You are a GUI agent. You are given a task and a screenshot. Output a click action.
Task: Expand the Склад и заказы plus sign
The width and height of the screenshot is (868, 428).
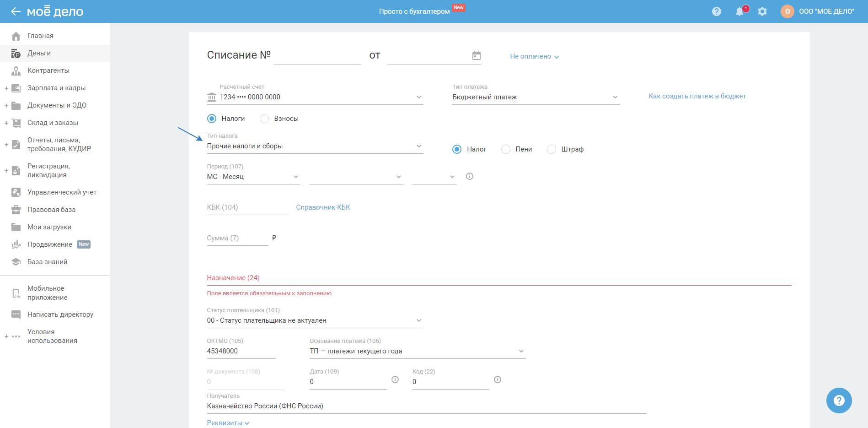[6, 123]
